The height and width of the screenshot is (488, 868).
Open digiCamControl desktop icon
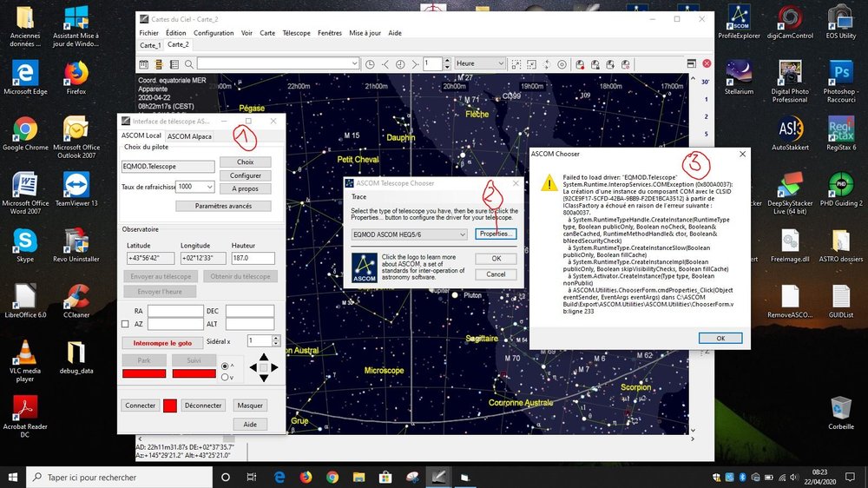790,22
